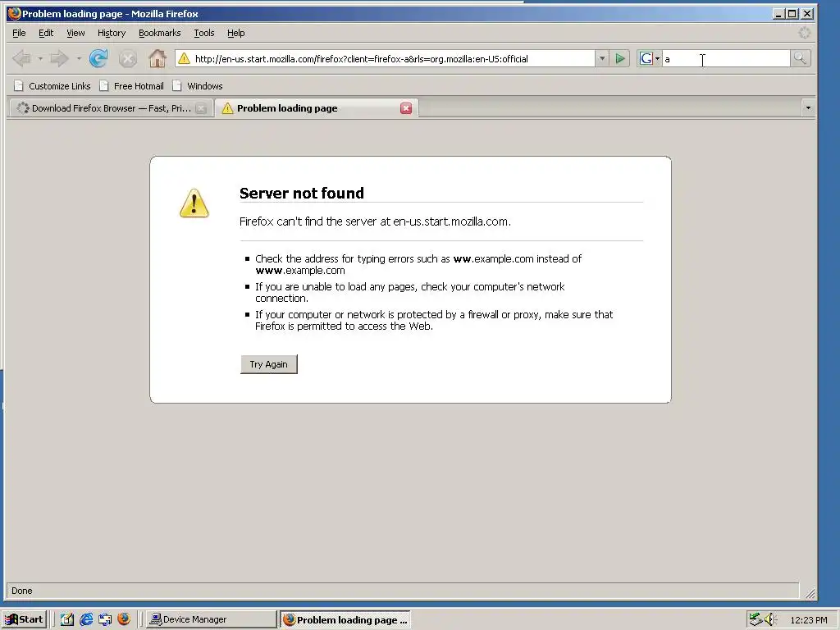
Task: Click the network tray icon
Action: pyautogui.click(x=756, y=619)
